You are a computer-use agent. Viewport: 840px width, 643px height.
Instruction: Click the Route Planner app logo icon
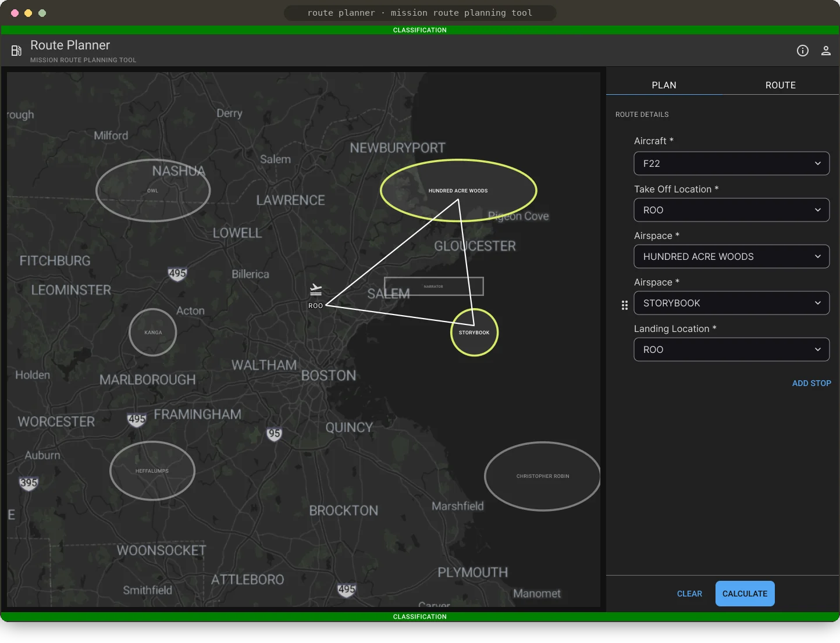[x=16, y=51]
